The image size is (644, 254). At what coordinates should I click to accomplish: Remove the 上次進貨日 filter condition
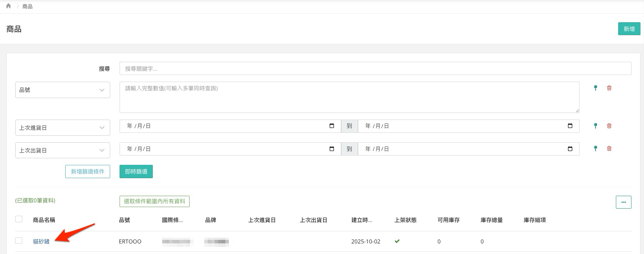609,126
